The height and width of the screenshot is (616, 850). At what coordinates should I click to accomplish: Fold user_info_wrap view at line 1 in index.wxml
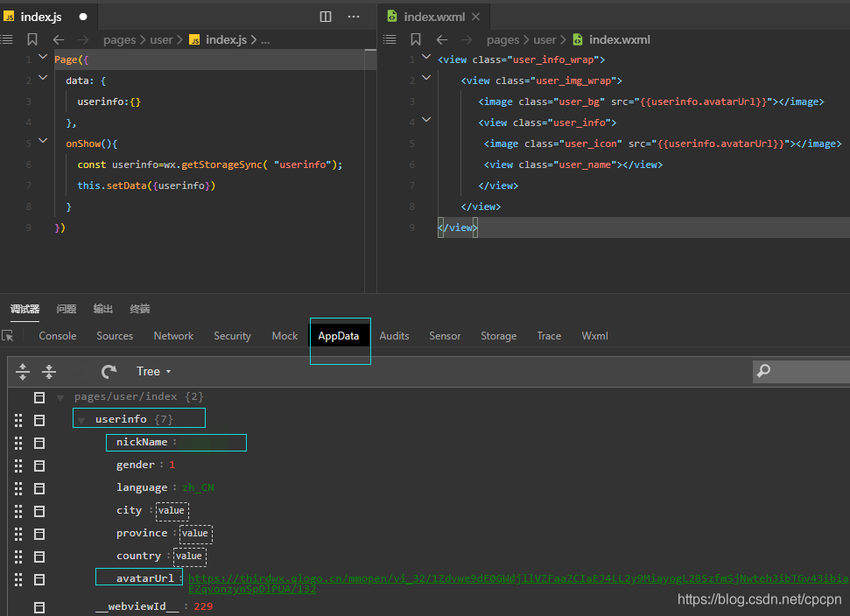(426, 57)
